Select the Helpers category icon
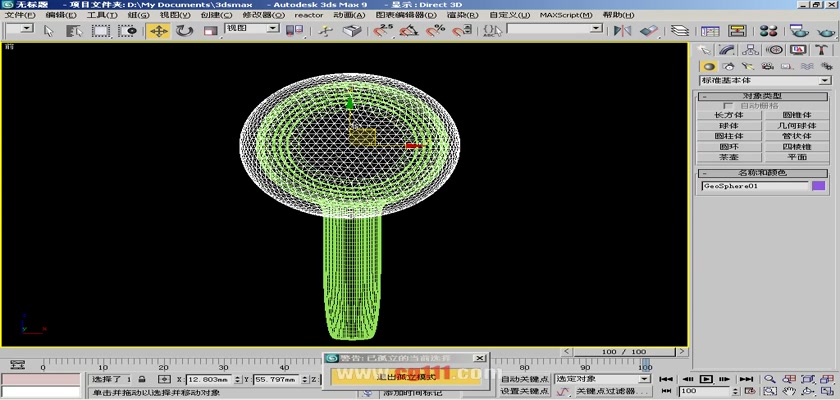 click(x=786, y=66)
